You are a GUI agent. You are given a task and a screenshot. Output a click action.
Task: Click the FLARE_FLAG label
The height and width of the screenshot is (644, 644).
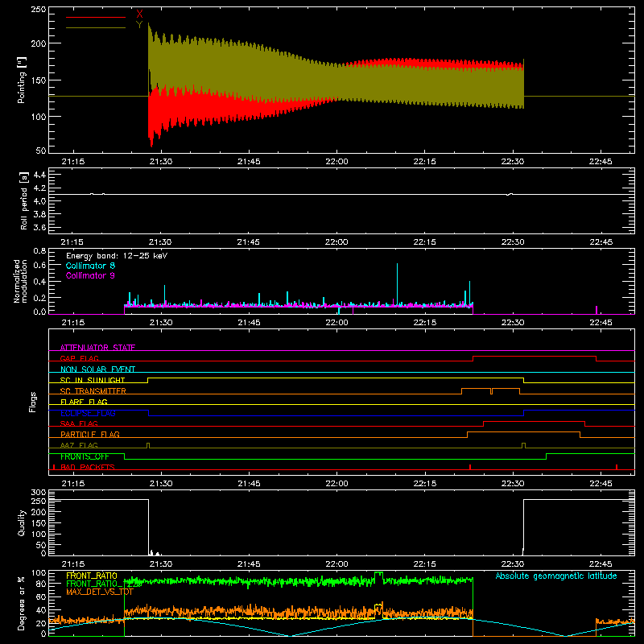[x=84, y=402]
